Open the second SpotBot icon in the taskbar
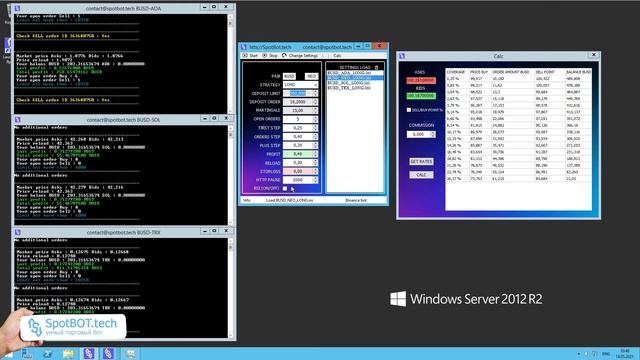 click(x=109, y=353)
